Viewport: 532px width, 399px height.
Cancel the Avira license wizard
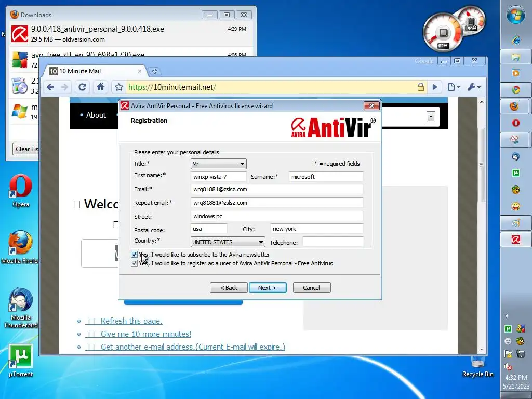pyautogui.click(x=312, y=288)
